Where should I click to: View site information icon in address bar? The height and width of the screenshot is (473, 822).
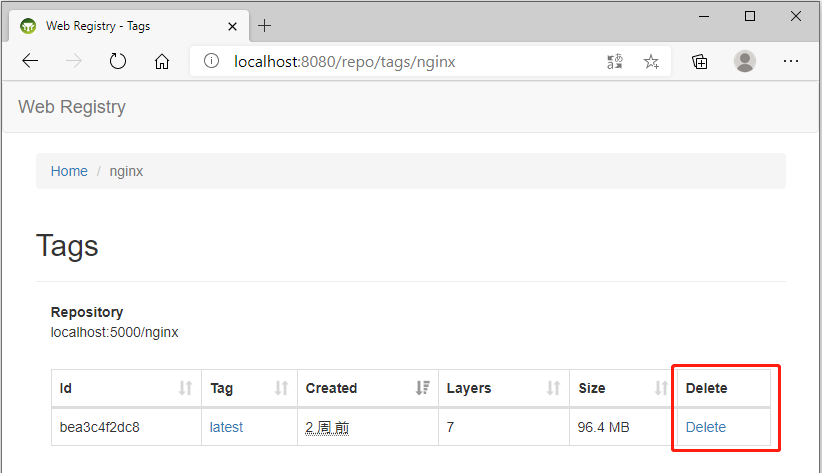211,61
